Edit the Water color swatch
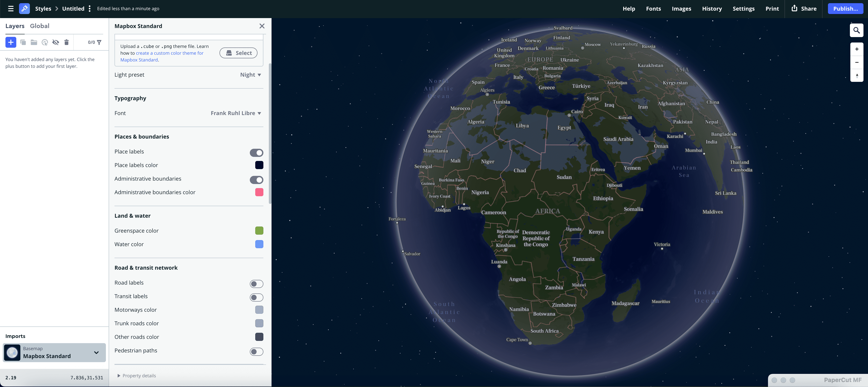The image size is (868, 387). (259, 244)
